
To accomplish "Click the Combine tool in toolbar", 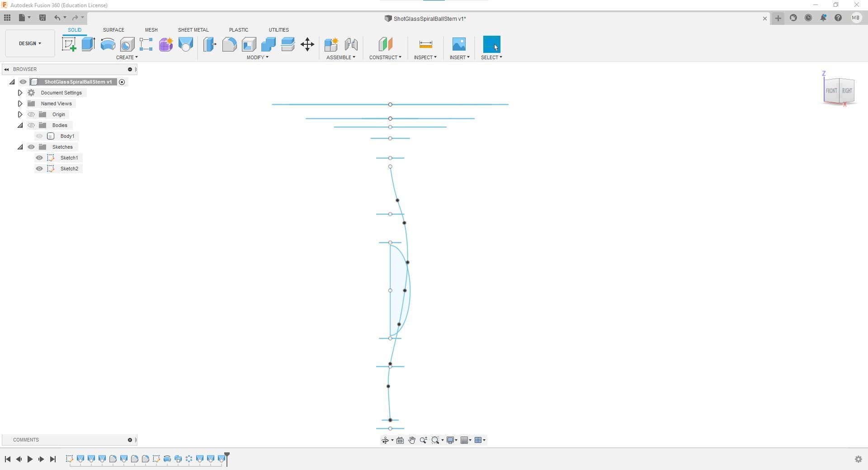I will 268,44.
